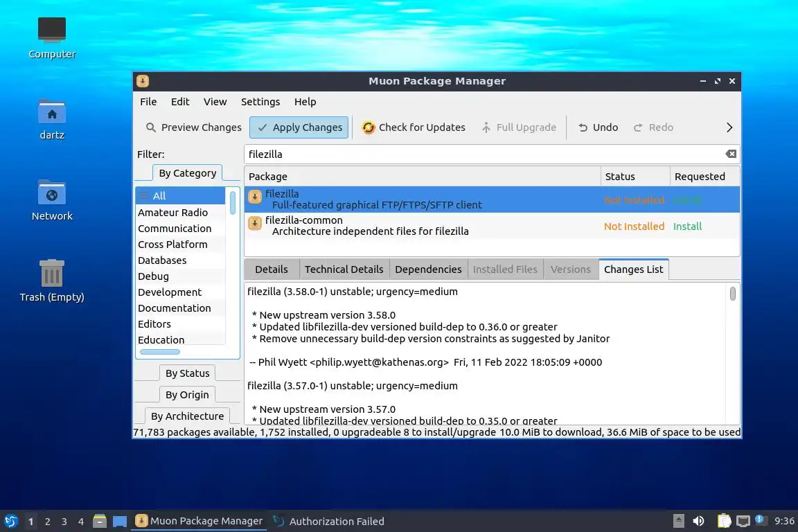
Task: Select the Communication category
Action: click(x=181, y=229)
